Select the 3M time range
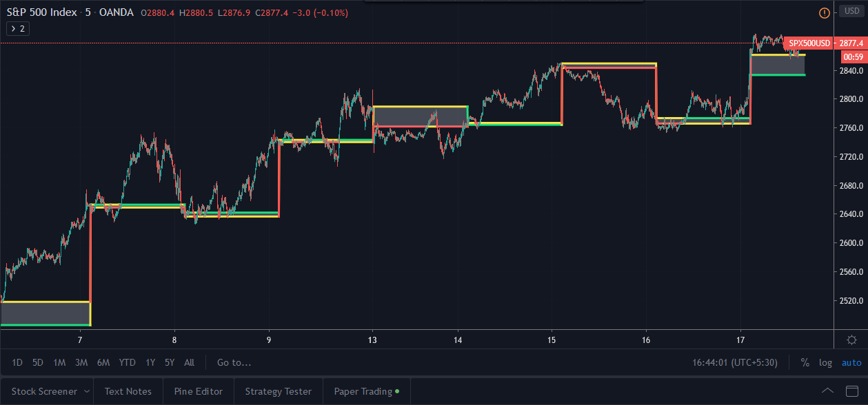 point(81,362)
